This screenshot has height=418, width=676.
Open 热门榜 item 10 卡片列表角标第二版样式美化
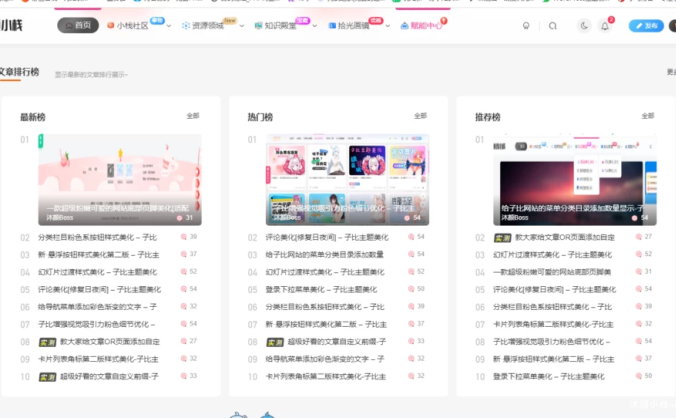(326, 376)
